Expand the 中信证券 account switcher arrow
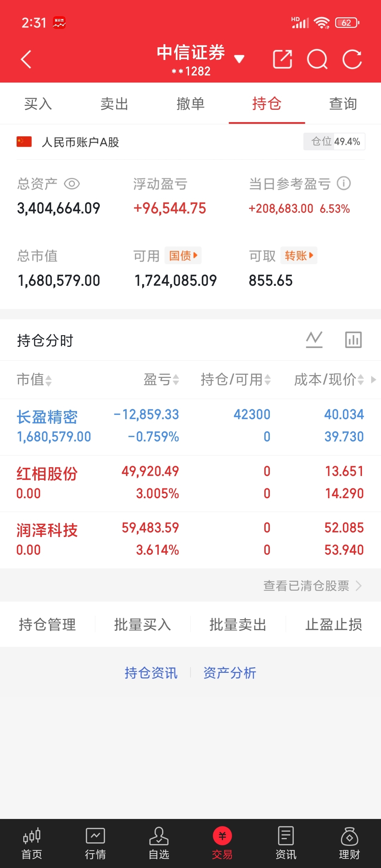The image size is (381, 868). click(x=239, y=59)
